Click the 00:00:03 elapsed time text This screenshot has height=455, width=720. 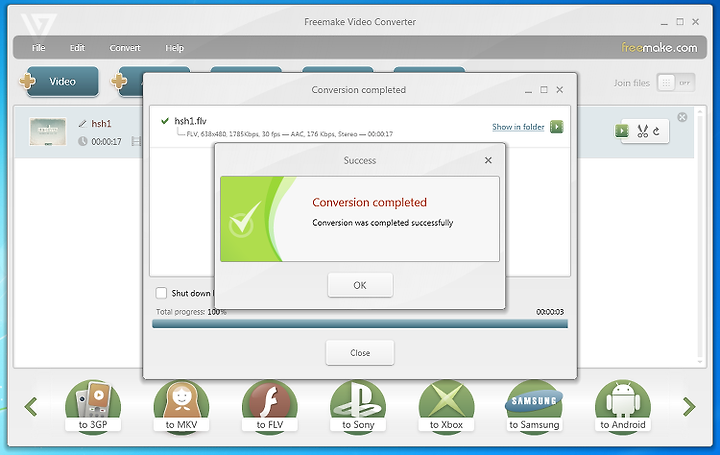(x=550, y=312)
